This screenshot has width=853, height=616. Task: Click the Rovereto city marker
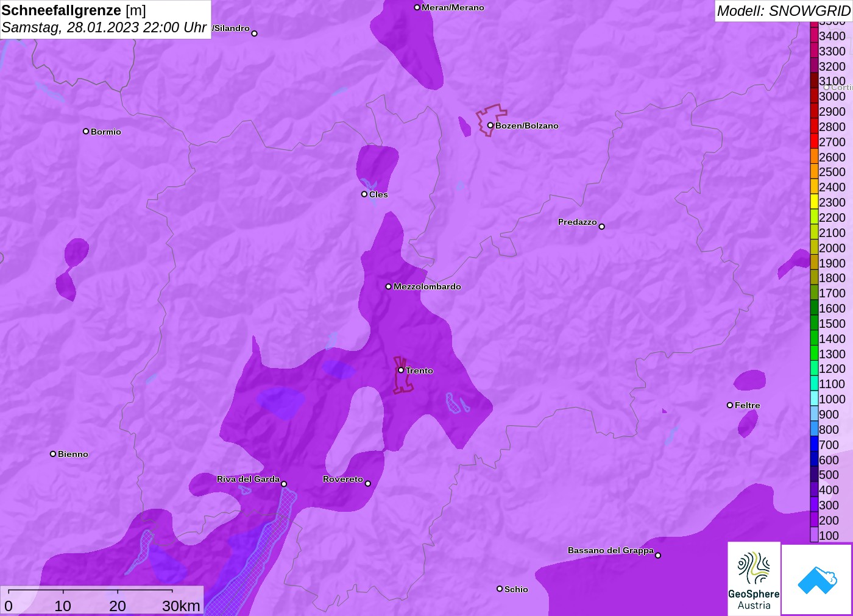coord(367,484)
